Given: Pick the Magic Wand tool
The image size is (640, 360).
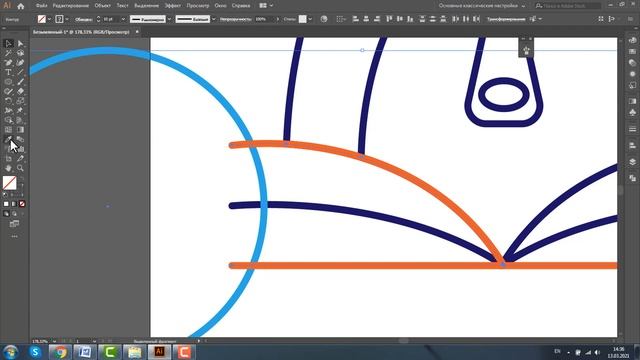Looking at the screenshot, I should [8, 53].
